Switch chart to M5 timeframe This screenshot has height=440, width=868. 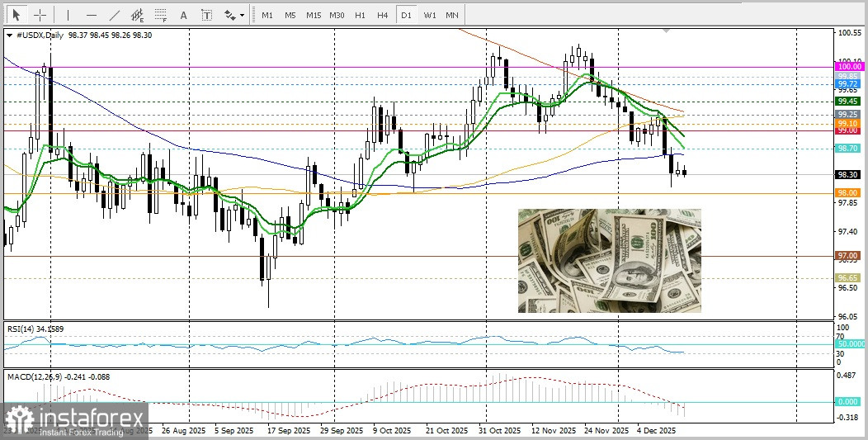click(x=290, y=15)
